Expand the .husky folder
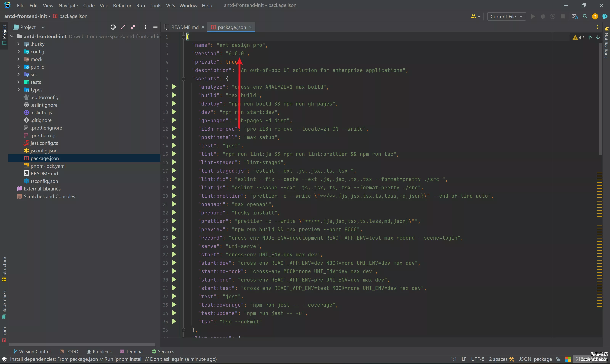The width and height of the screenshot is (610, 364). pyautogui.click(x=18, y=44)
